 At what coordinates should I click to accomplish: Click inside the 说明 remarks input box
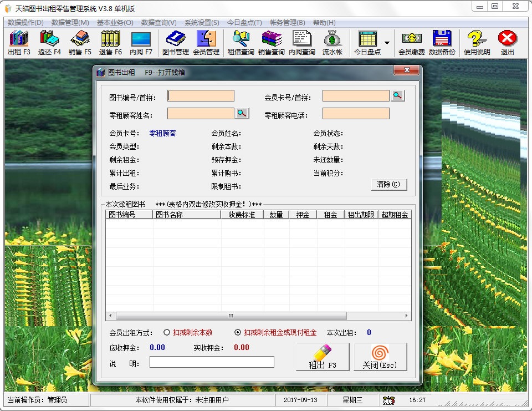[212, 362]
